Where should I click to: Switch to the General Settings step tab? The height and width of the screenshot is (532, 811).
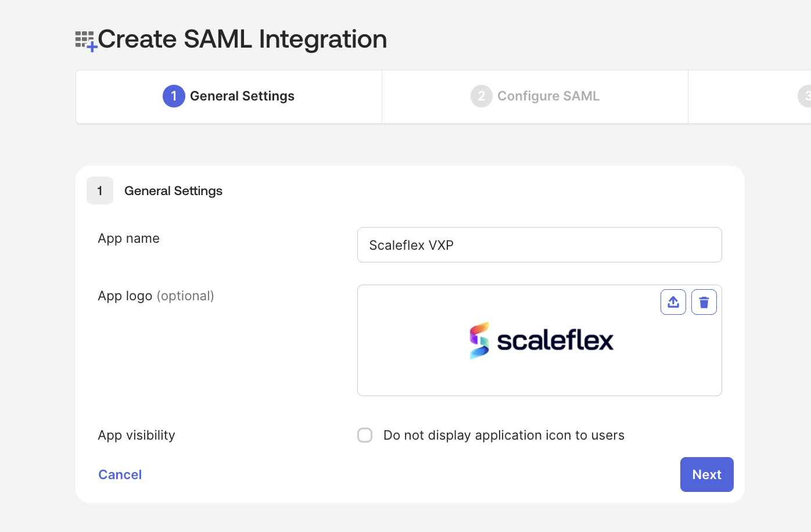242,96
